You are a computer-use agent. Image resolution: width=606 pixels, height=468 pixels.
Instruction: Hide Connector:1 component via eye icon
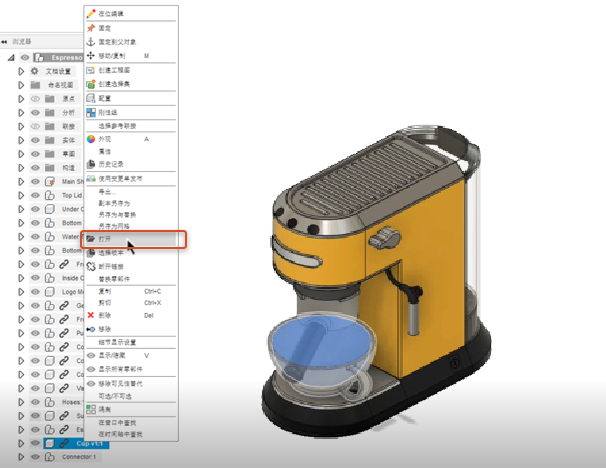[x=35, y=457]
